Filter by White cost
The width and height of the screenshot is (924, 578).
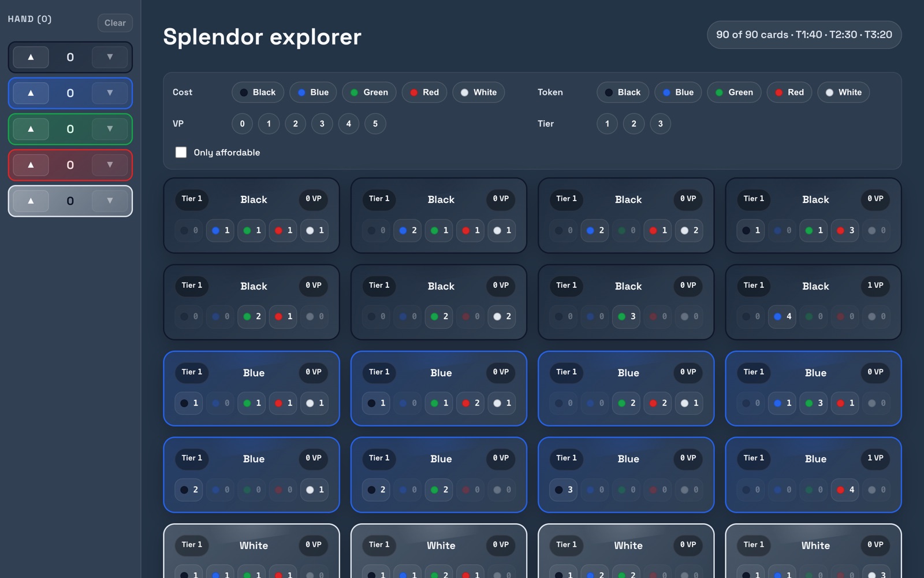pos(479,92)
